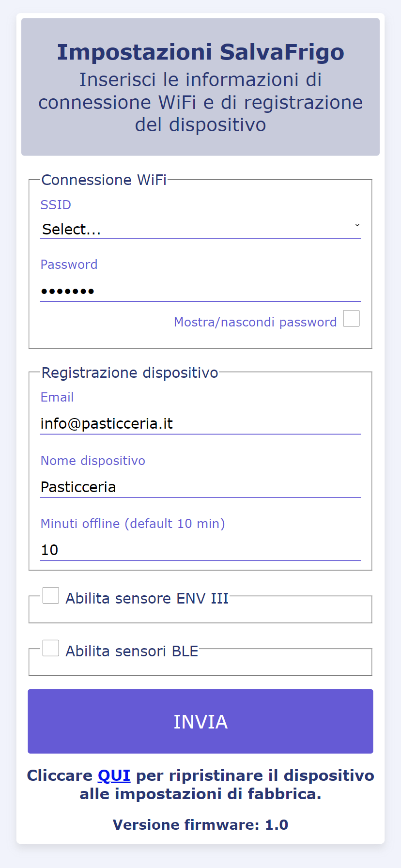Focus the WiFi Password field
This screenshot has height=868, width=401.
coord(200,292)
